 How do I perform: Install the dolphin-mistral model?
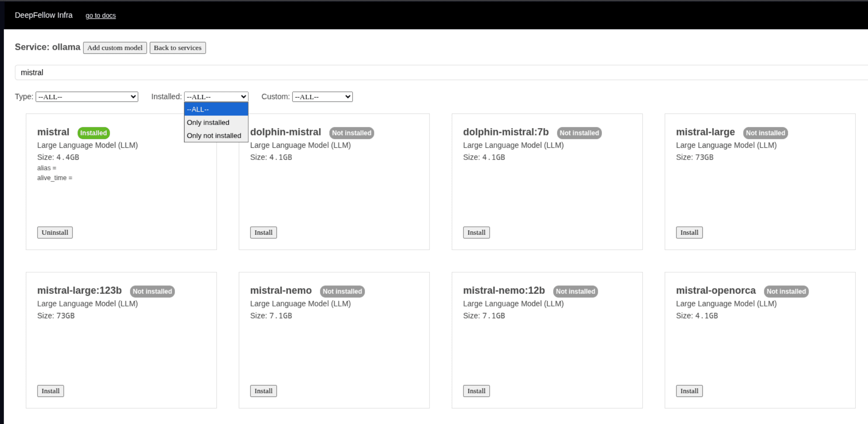[263, 232]
